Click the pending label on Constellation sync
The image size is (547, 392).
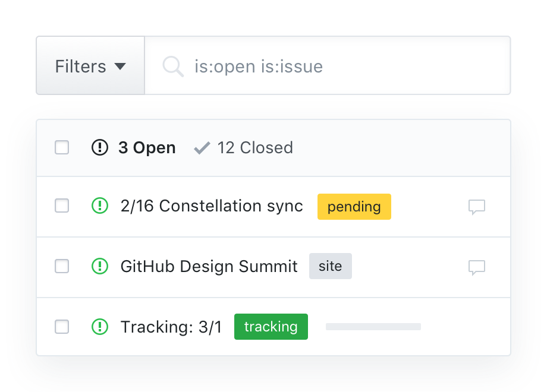pyautogui.click(x=354, y=207)
